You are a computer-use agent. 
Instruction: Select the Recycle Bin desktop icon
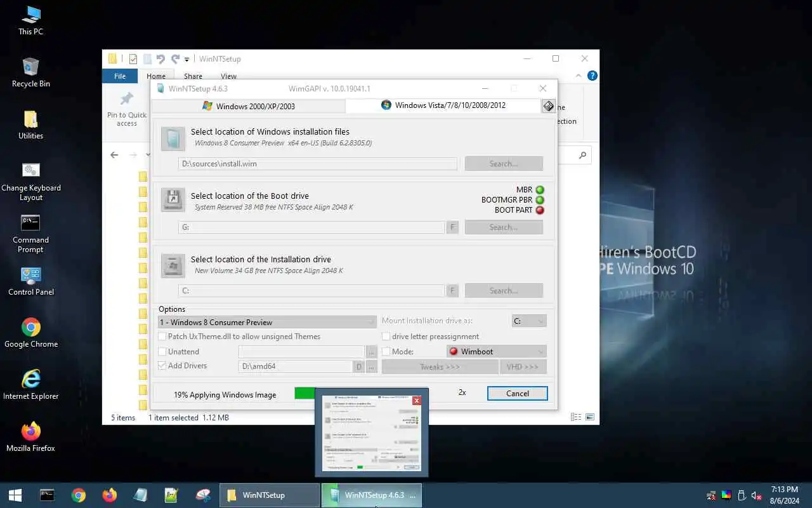coord(30,72)
